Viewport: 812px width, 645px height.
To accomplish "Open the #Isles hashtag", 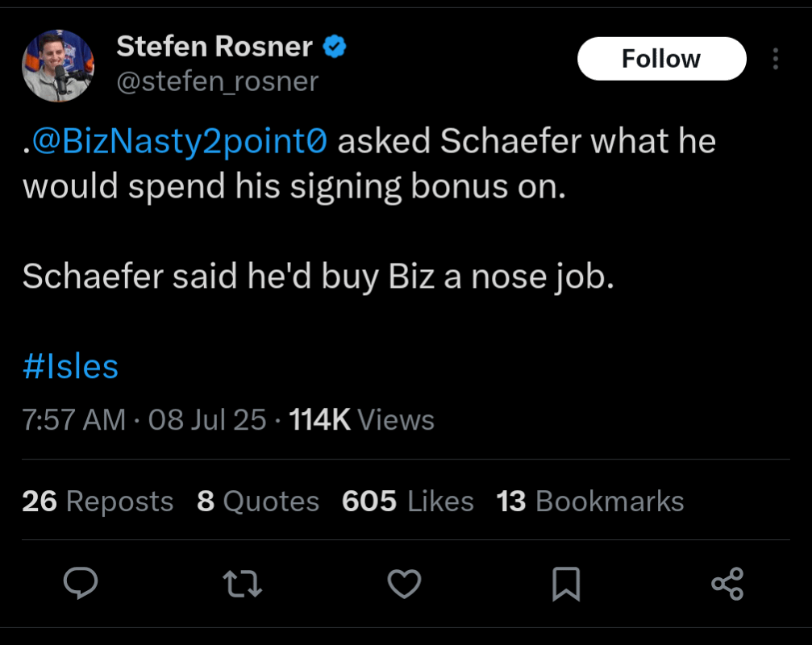I will tap(69, 367).
